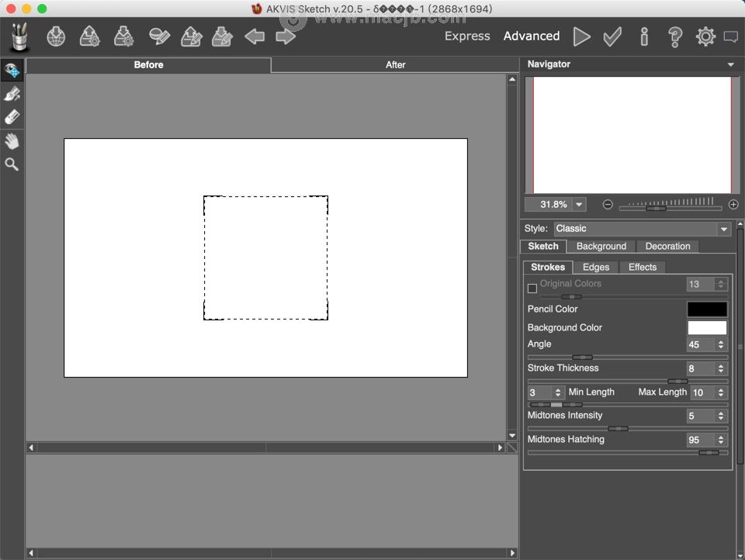
Task: Select the Hand tool in left toolbar
Action: pos(12,141)
